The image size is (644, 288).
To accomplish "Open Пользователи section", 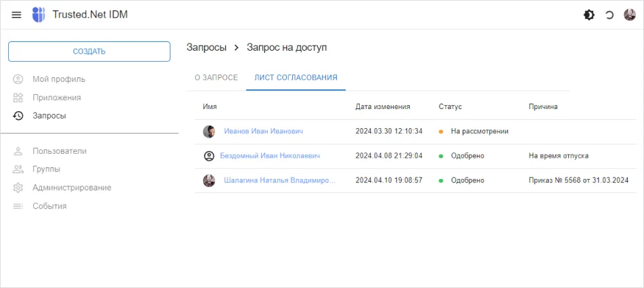I will coord(60,151).
